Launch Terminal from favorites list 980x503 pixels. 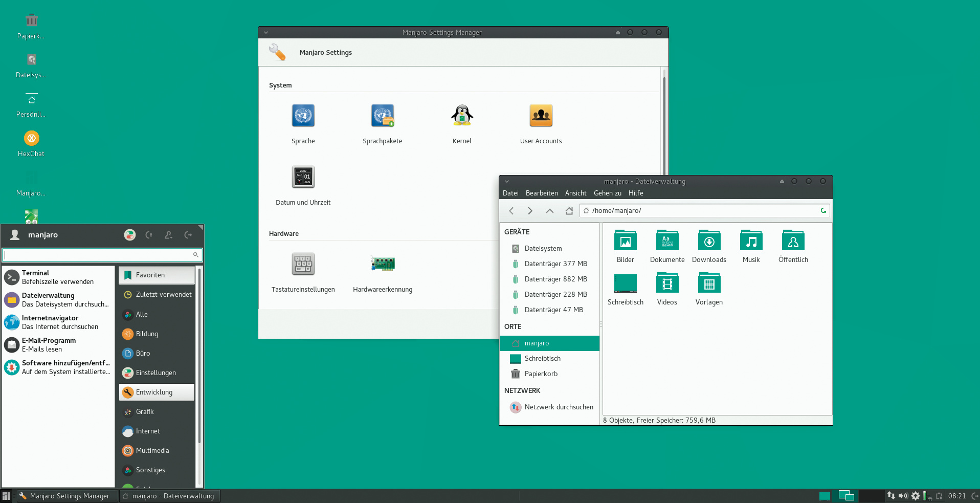coord(57,277)
